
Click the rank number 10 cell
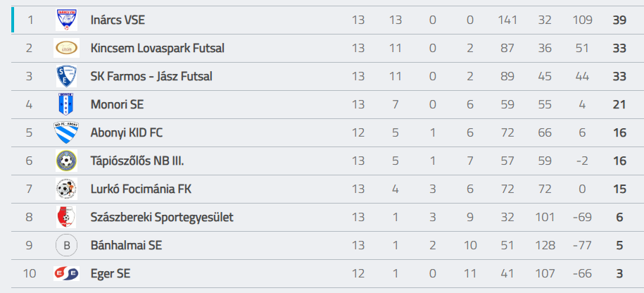30,274
